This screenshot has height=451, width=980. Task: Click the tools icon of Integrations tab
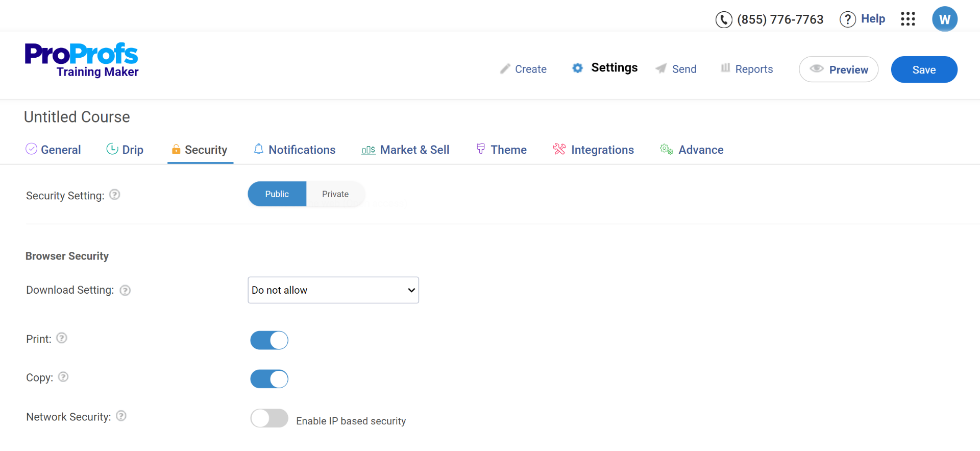click(559, 149)
